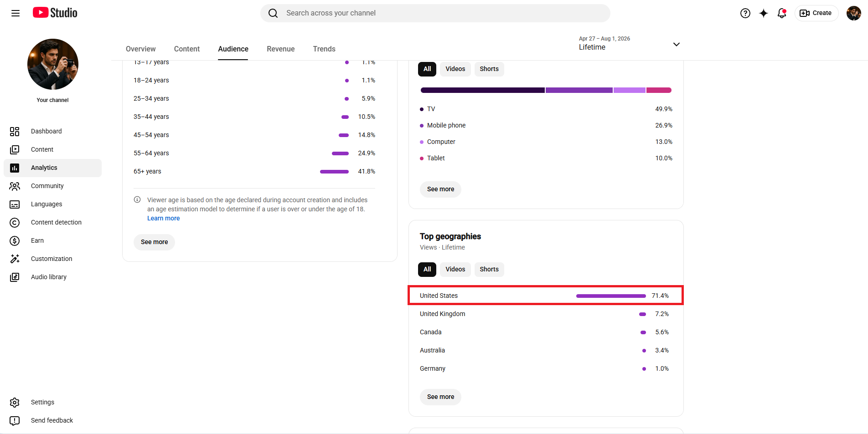This screenshot has height=434, width=868.
Task: Click the Community people icon
Action: coord(15,186)
